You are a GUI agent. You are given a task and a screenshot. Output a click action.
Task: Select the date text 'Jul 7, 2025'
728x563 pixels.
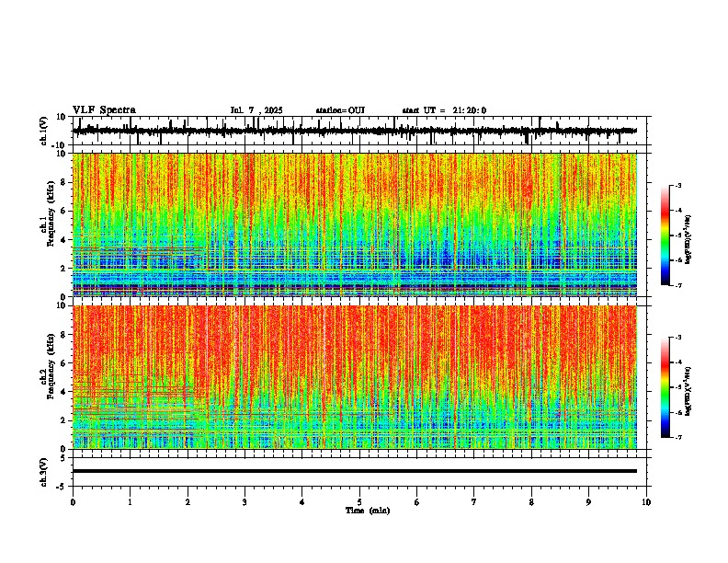[x=256, y=110]
